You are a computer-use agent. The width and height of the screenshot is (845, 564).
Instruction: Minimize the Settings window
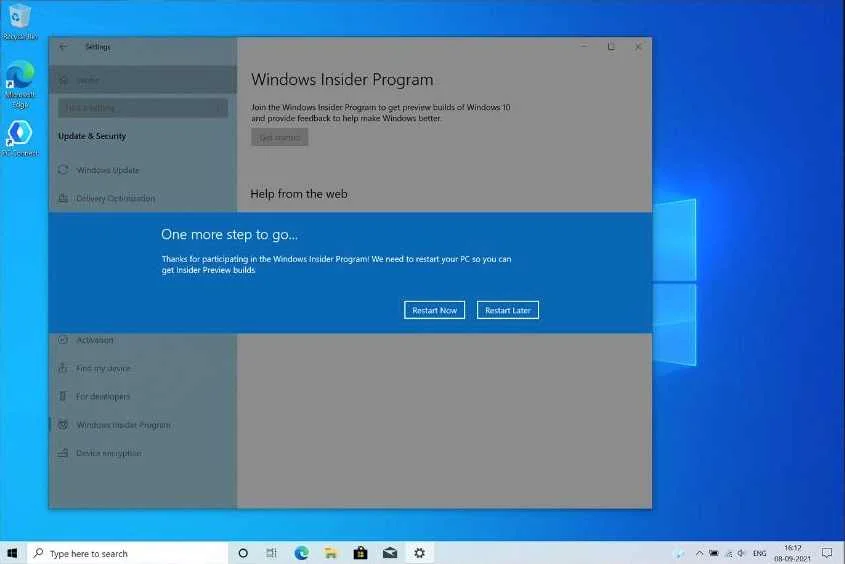click(x=584, y=47)
